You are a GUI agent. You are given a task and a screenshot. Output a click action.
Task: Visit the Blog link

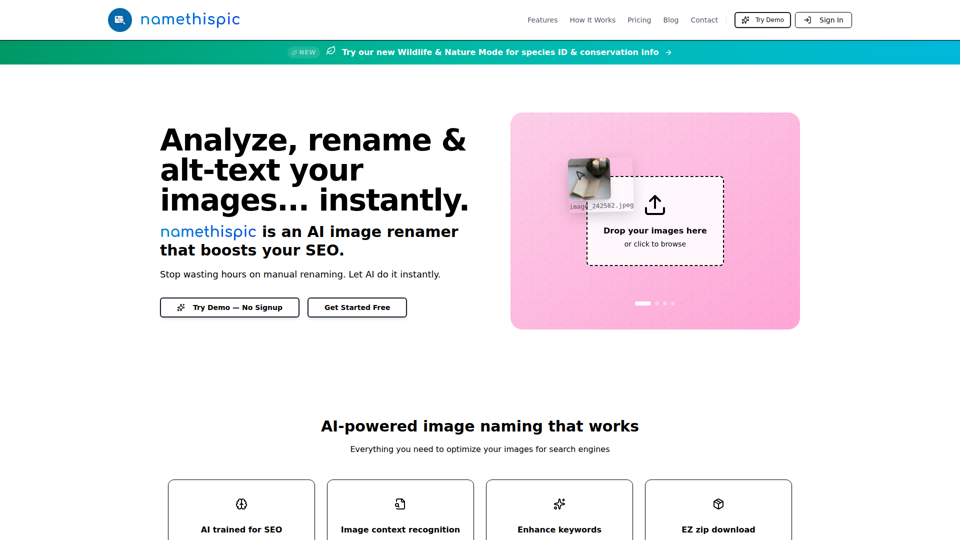pyautogui.click(x=670, y=20)
